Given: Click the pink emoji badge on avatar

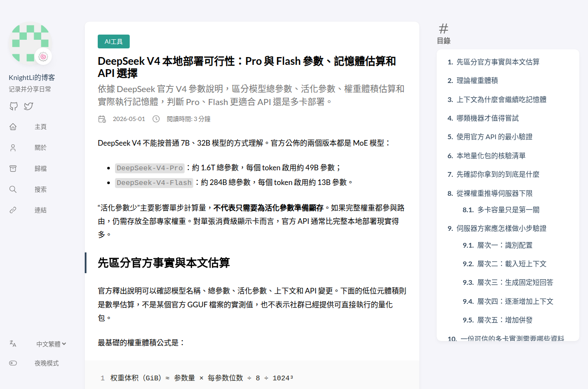Looking at the screenshot, I should (43, 57).
